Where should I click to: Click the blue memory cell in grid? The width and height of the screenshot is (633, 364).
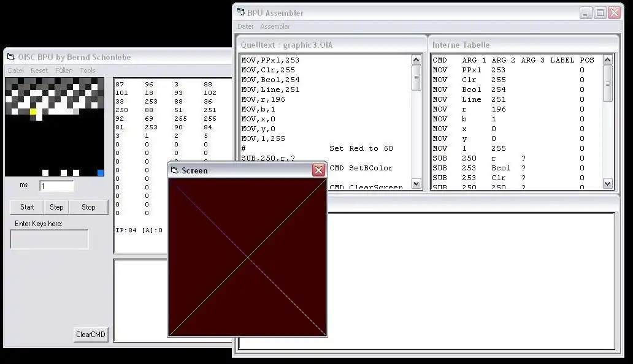tap(101, 173)
